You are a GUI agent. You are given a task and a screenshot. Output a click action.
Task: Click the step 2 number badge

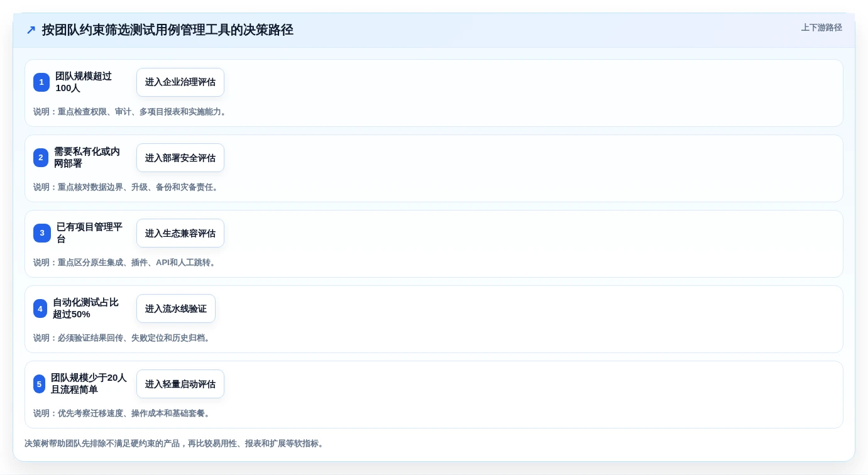41,158
